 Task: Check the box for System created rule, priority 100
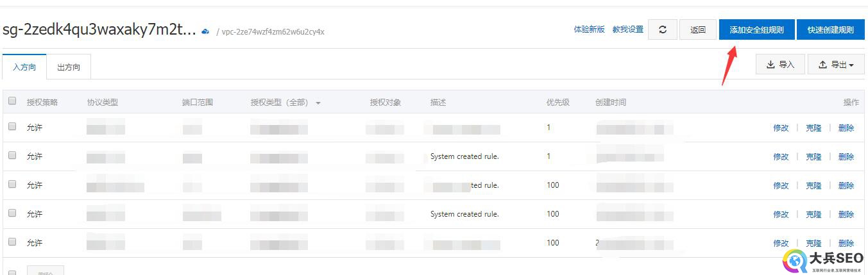12,213
